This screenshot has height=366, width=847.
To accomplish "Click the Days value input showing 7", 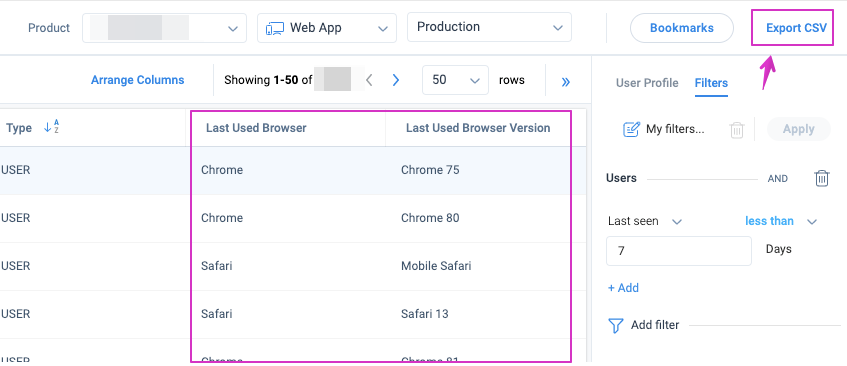I will pos(678,251).
